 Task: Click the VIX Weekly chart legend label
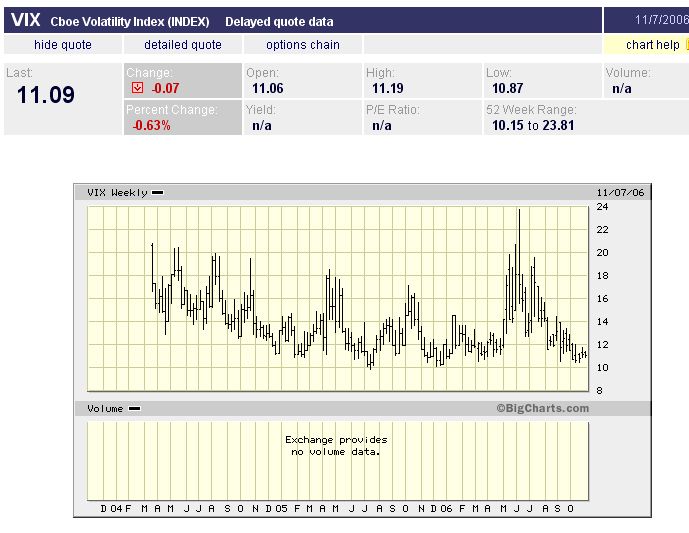point(117,192)
